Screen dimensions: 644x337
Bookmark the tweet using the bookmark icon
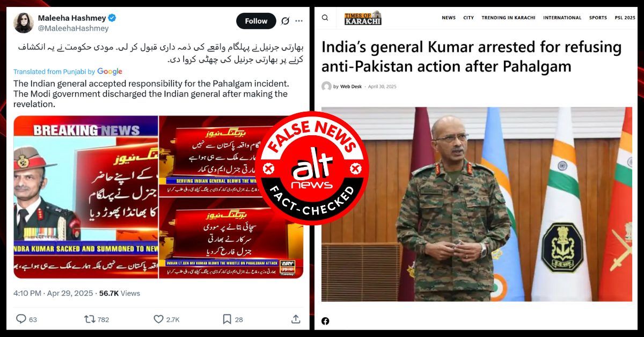coord(226,319)
